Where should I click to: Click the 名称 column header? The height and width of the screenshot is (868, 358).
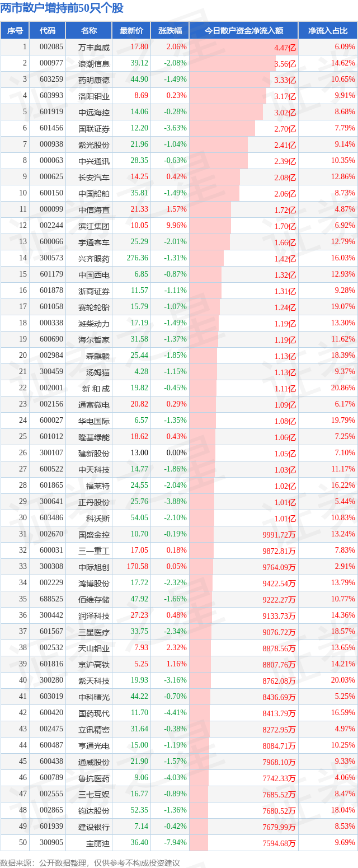(x=88, y=31)
